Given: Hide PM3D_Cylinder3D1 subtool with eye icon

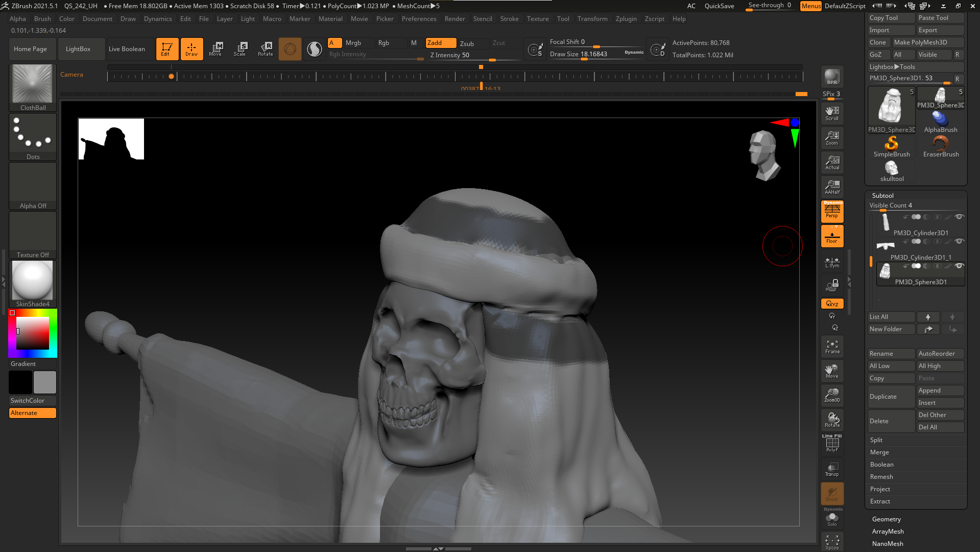Looking at the screenshot, I should pos(959,217).
